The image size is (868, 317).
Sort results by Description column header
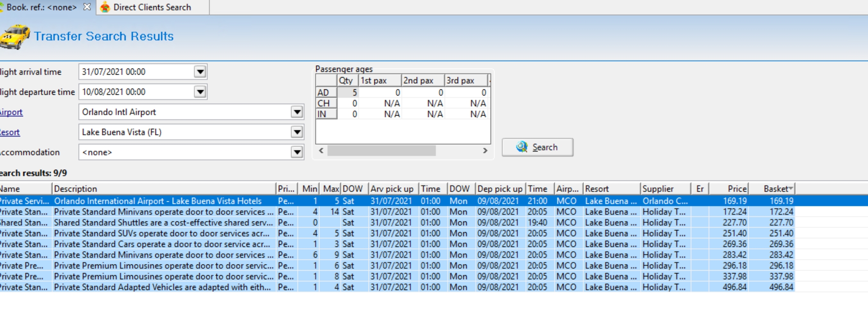tap(164, 189)
